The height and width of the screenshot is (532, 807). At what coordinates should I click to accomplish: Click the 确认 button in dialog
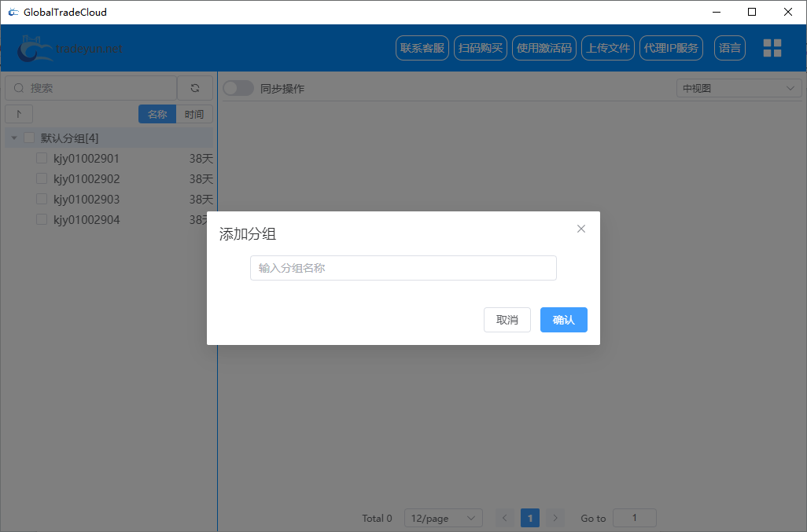tap(563, 320)
